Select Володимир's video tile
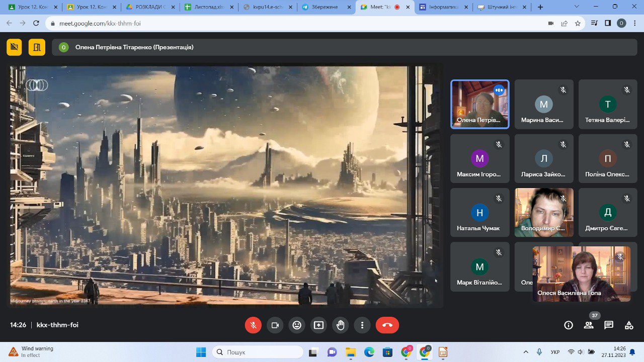 [544, 213]
